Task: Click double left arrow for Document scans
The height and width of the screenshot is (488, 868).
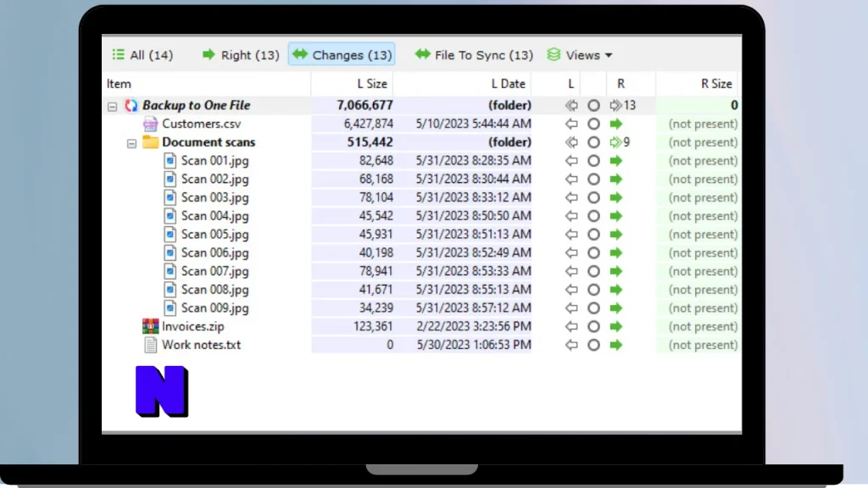Action: (571, 142)
